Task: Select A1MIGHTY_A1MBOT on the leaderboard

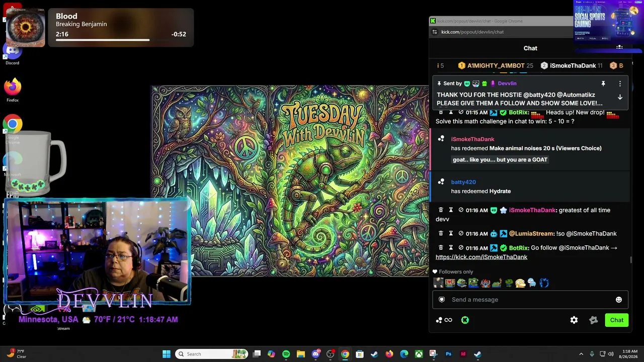Action: click(x=496, y=65)
